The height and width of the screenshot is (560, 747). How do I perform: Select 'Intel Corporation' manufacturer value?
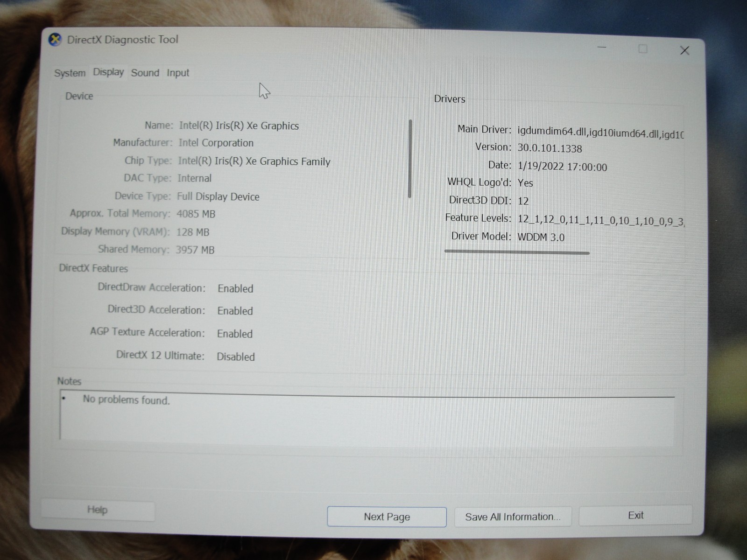216,143
